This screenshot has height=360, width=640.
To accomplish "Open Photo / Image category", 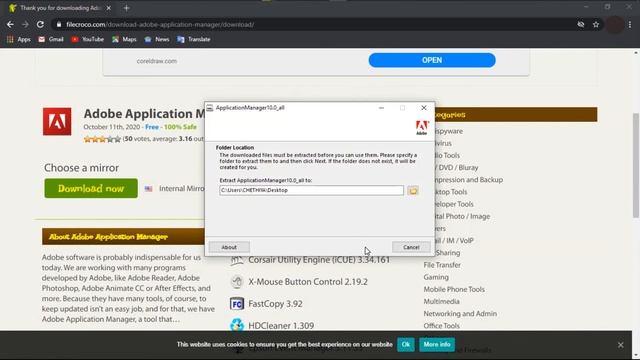I will pos(462,216).
